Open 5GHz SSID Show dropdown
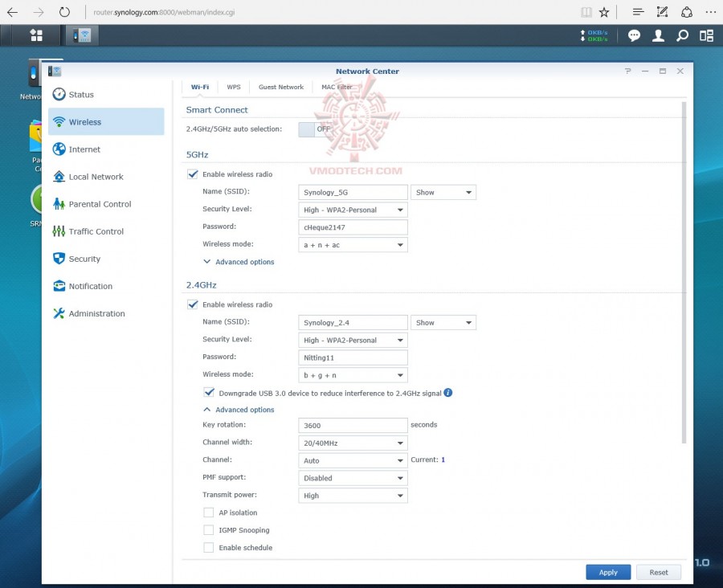Screen dimensions: 723x588 click(x=443, y=192)
